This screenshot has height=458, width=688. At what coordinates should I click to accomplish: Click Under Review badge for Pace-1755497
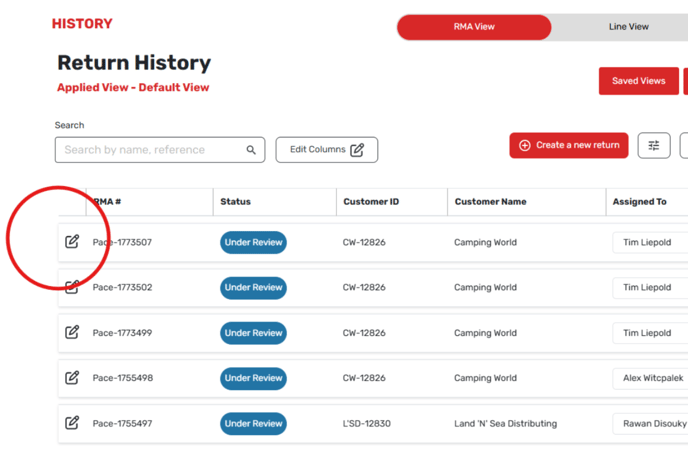253,423
